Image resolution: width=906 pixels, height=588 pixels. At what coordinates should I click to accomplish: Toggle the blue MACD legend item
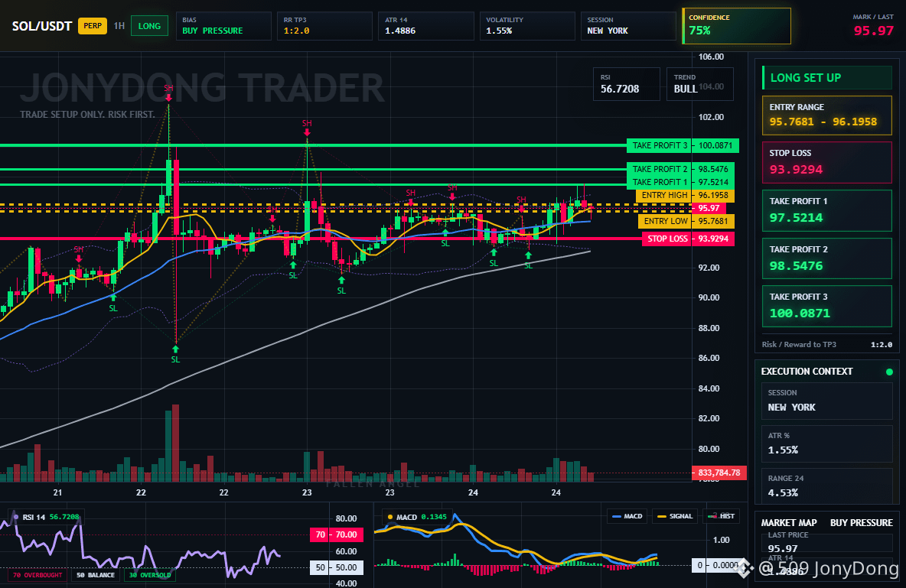click(627, 516)
